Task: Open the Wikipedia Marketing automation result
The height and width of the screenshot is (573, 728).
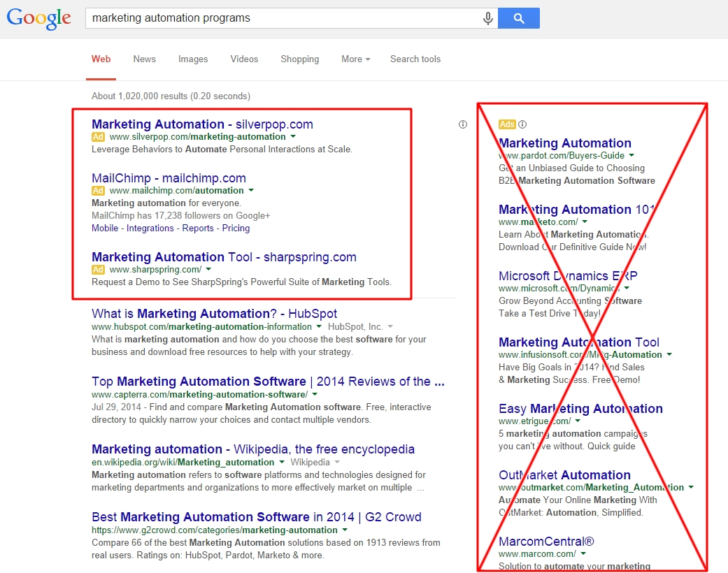Action: pos(252,449)
